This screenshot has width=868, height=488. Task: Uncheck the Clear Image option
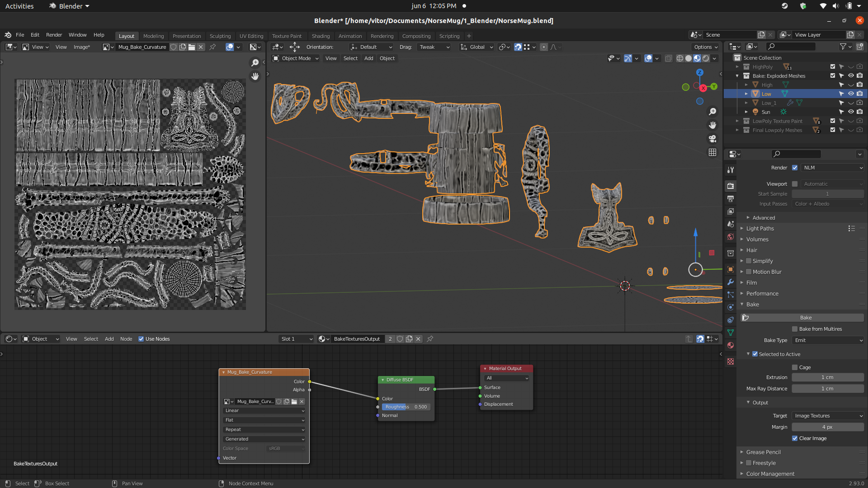[795, 438]
